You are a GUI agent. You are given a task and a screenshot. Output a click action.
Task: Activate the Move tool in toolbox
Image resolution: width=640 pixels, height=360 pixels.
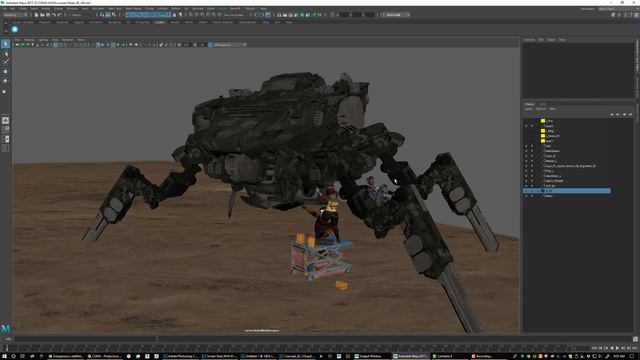5,71
